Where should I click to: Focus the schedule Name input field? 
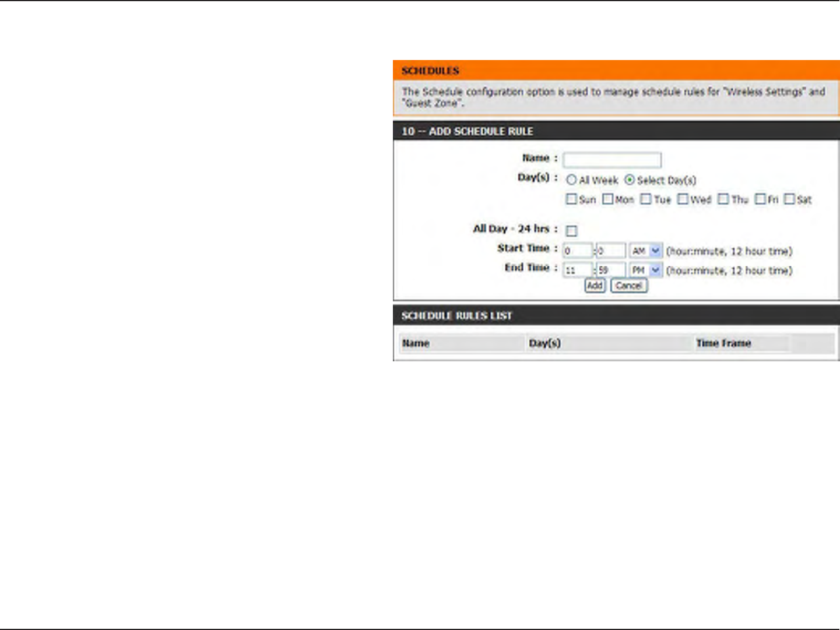coord(612,160)
